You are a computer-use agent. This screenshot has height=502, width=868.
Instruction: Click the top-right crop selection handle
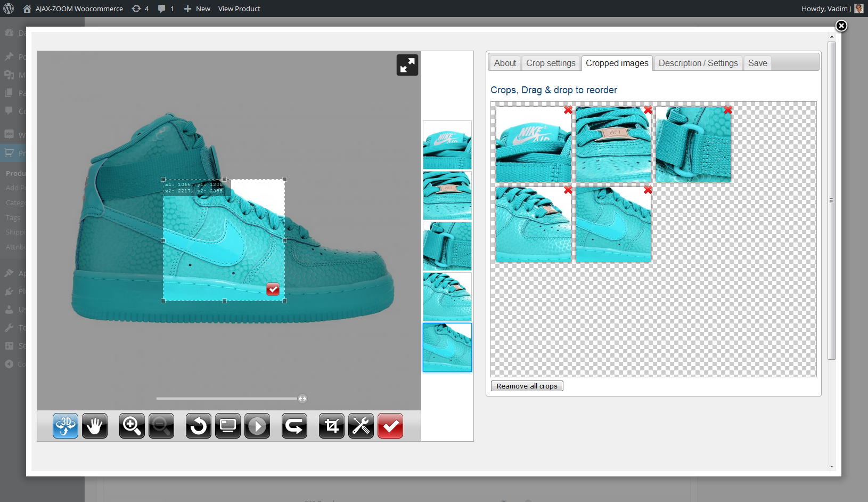(x=285, y=180)
